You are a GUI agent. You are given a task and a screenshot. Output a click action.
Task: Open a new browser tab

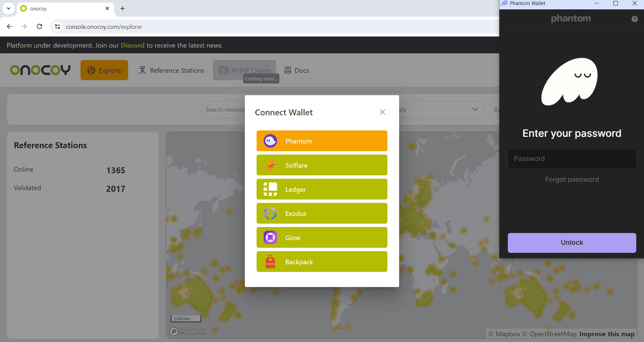[122, 8]
